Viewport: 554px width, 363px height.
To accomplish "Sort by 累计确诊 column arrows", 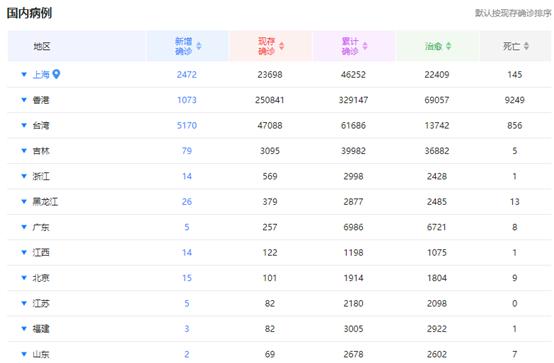I will click(365, 46).
